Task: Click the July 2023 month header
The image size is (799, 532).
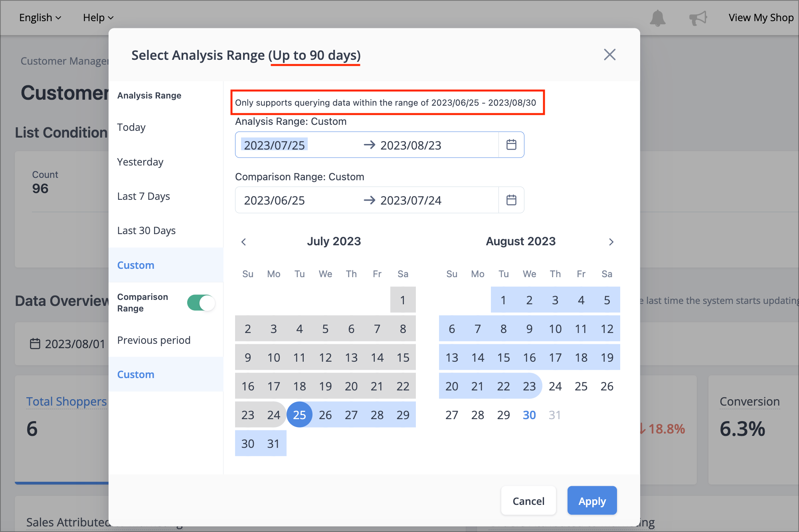Action: click(334, 241)
